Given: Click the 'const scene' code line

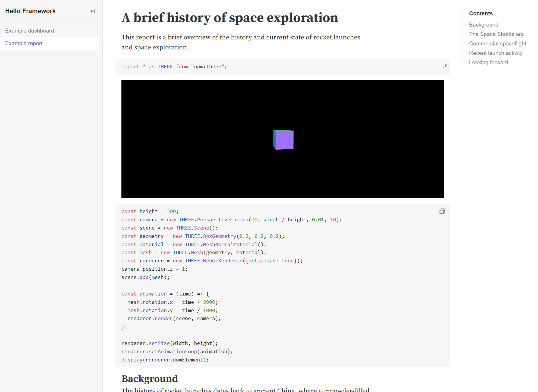Looking at the screenshot, I should click(x=169, y=228).
